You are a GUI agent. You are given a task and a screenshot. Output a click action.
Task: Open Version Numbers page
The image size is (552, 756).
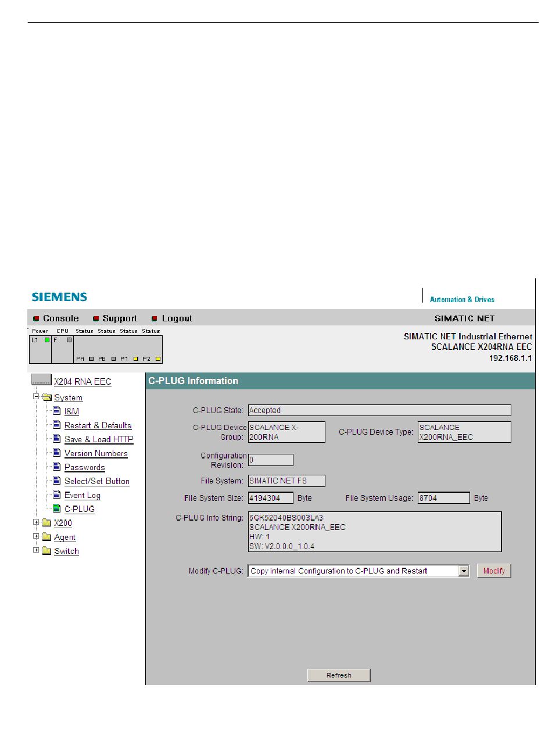point(96,453)
